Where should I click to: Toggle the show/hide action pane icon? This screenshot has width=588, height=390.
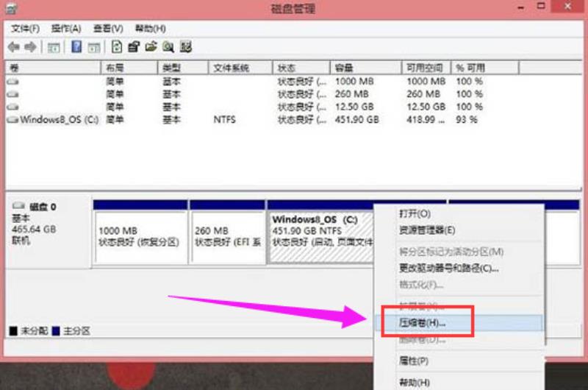point(94,48)
